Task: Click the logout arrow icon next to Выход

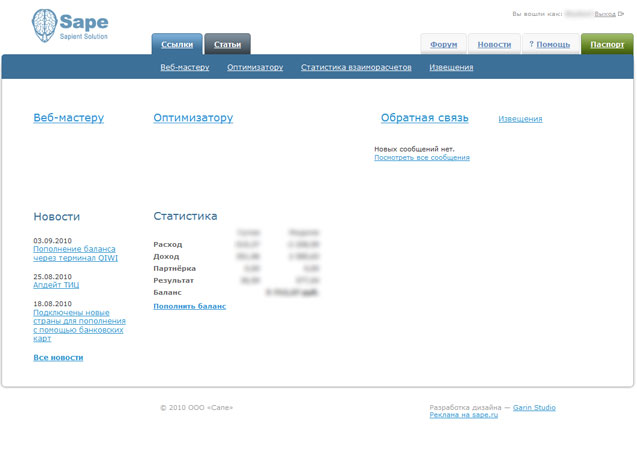Action: click(x=621, y=14)
